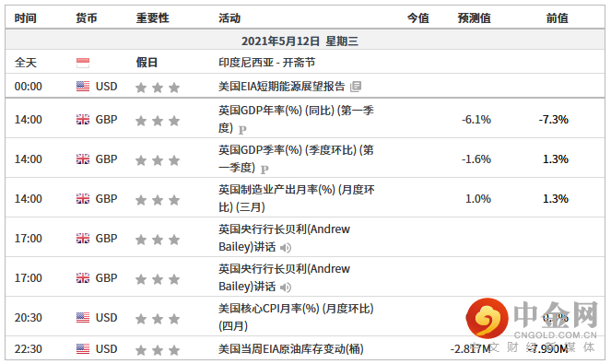Click the USD label in the 00:00 row
Viewport: 611px width, 364px height.
click(x=106, y=86)
